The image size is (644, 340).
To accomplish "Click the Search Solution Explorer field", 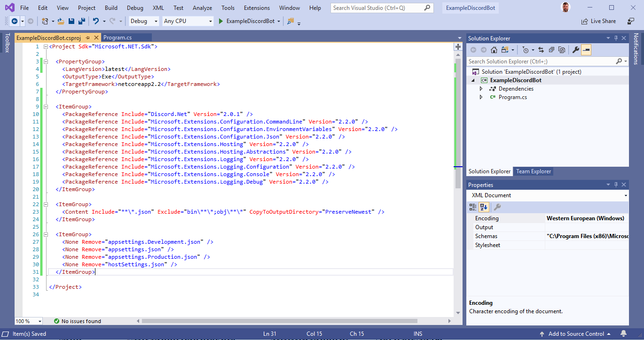I will pos(548,62).
